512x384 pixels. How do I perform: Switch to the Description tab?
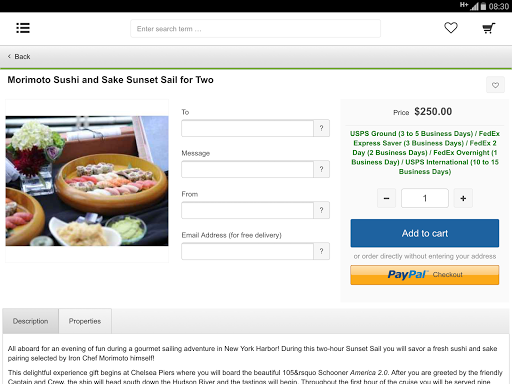[x=30, y=321]
